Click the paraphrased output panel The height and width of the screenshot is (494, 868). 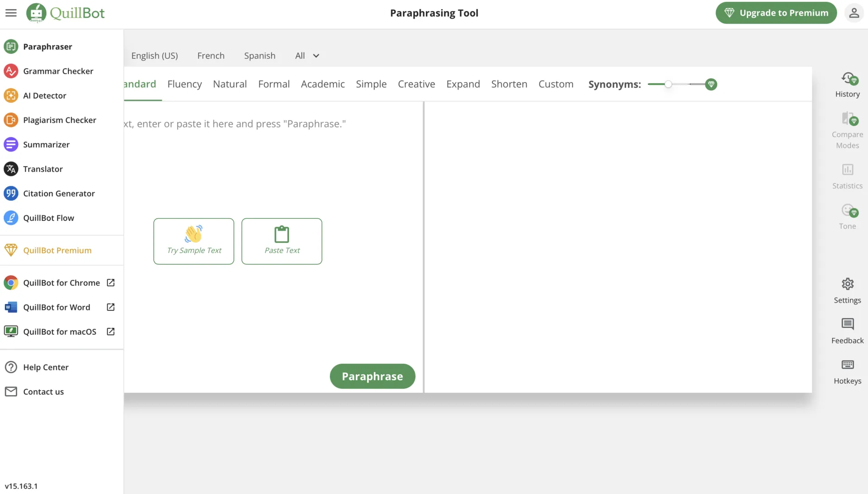[618, 247]
